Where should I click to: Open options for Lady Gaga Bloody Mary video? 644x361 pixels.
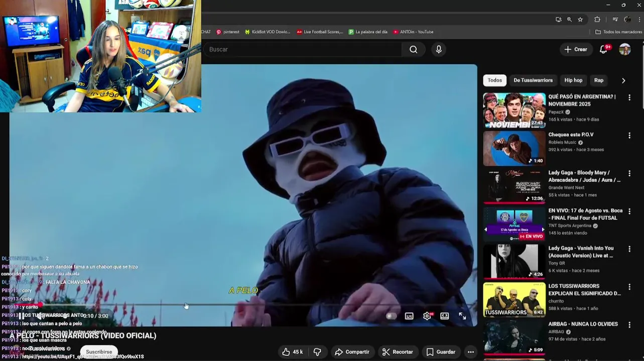pos(629,173)
